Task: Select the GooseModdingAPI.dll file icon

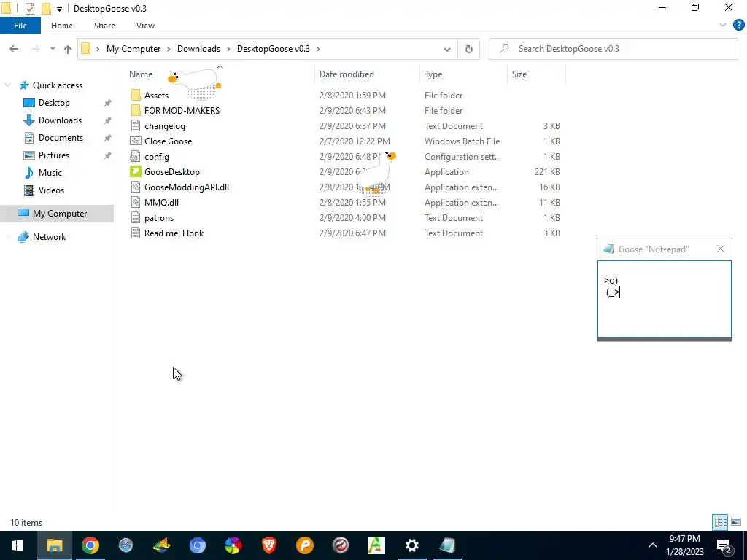Action: (x=136, y=187)
